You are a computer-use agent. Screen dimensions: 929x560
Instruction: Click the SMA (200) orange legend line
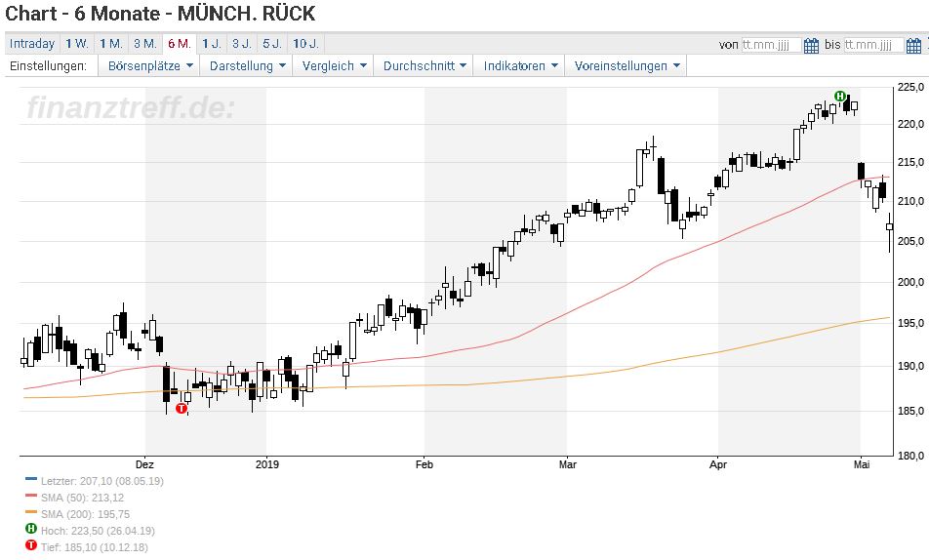pyautogui.click(x=31, y=512)
